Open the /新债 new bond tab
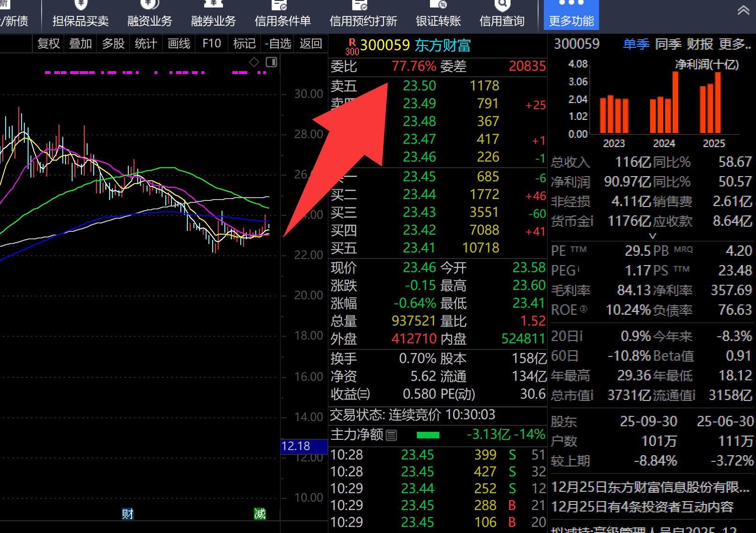This screenshot has height=533, width=756. click(x=14, y=21)
